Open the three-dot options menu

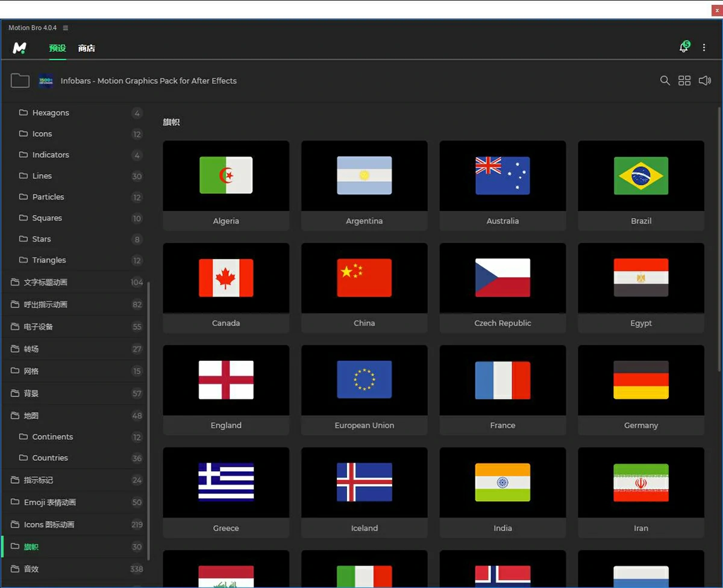(x=704, y=48)
